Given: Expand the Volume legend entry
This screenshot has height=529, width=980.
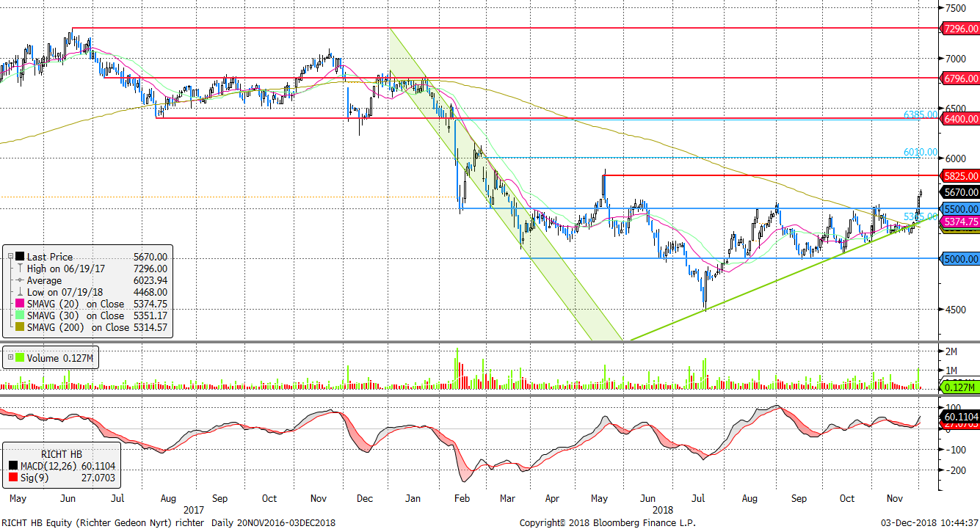Looking at the screenshot, I should pyautogui.click(x=10, y=359).
